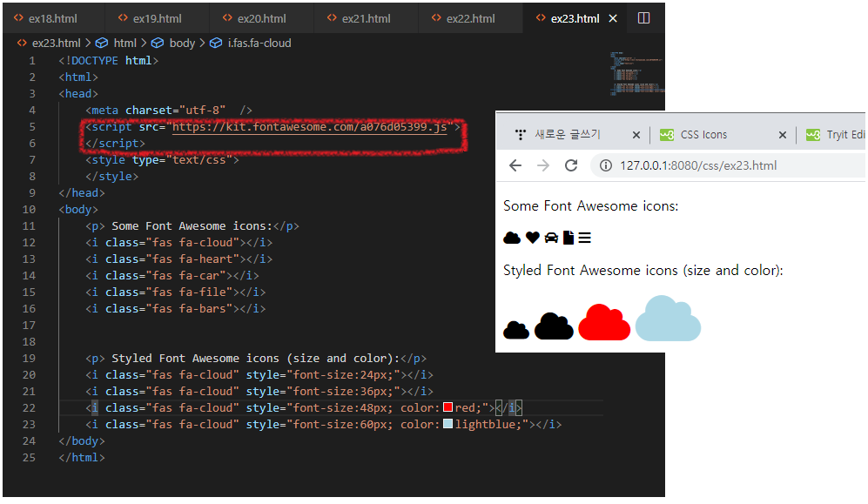This screenshot has height=504, width=868.
Task: Click the style type="text/css" line
Action: (x=162, y=160)
